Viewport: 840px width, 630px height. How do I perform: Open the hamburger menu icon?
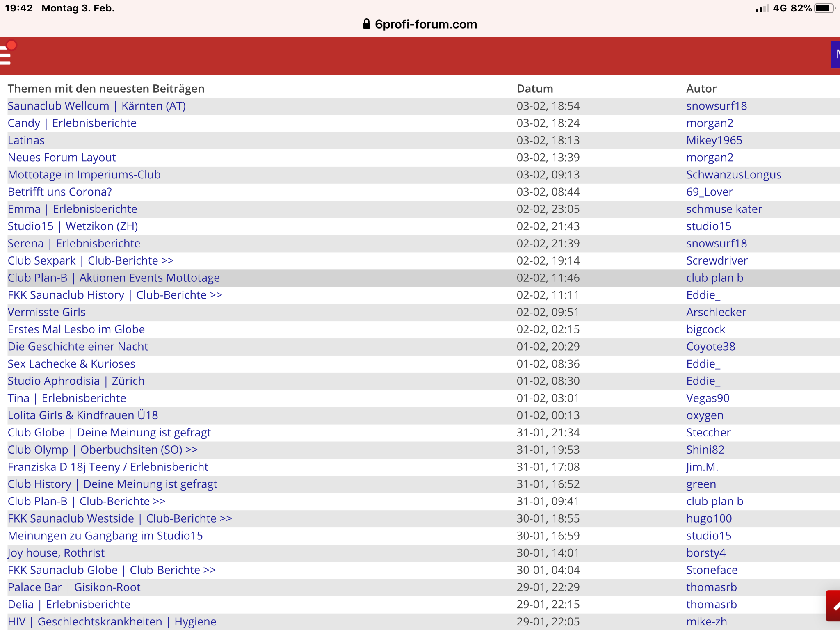point(6,56)
